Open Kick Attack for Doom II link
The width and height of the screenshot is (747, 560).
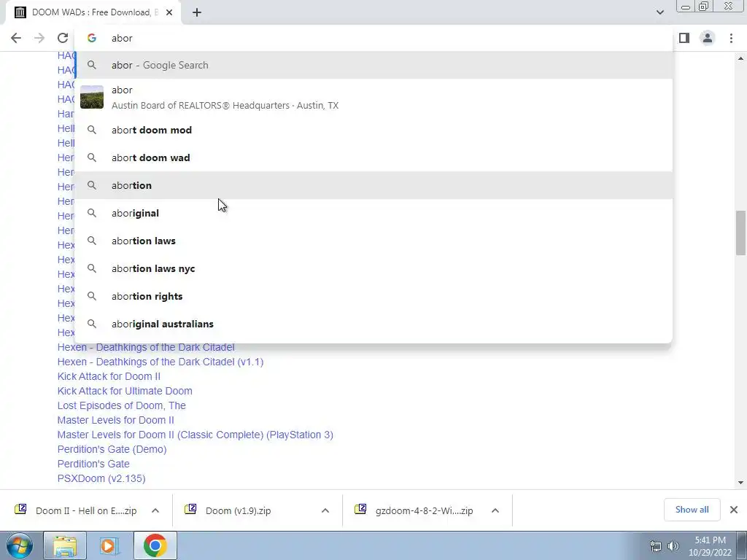tap(109, 376)
